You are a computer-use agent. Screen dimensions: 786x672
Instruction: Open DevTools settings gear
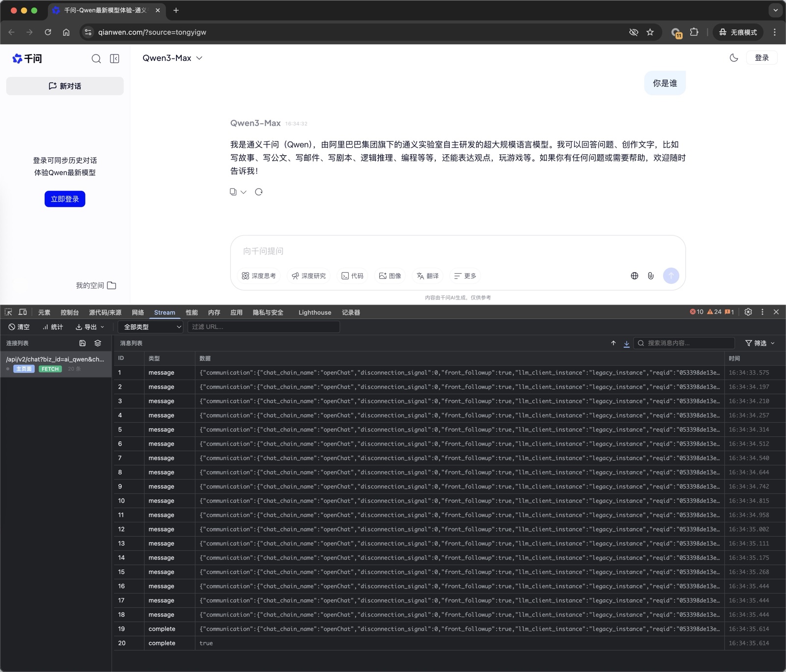(748, 312)
